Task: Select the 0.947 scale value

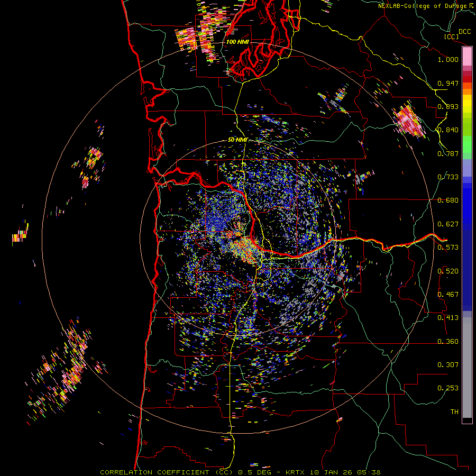Action: pos(448,83)
